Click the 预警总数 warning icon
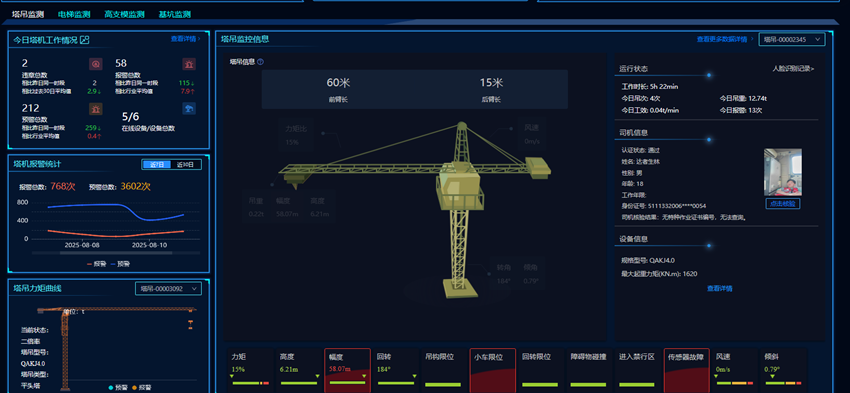Image resolution: width=850 pixels, height=393 pixels. tap(96, 109)
